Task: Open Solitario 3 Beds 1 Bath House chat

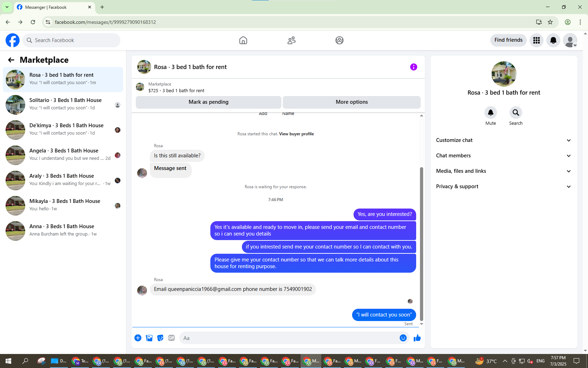Action: [x=63, y=105]
